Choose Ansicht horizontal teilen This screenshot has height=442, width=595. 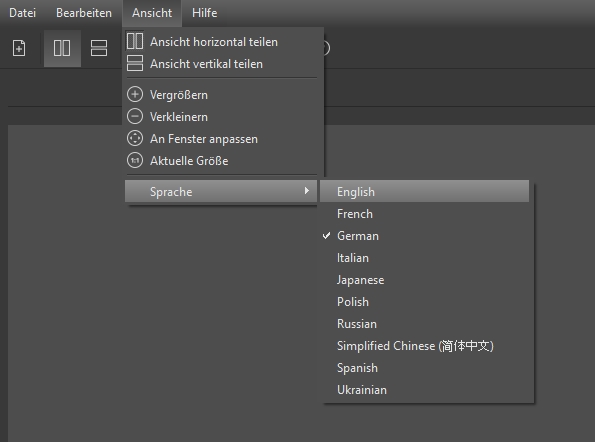[221, 42]
